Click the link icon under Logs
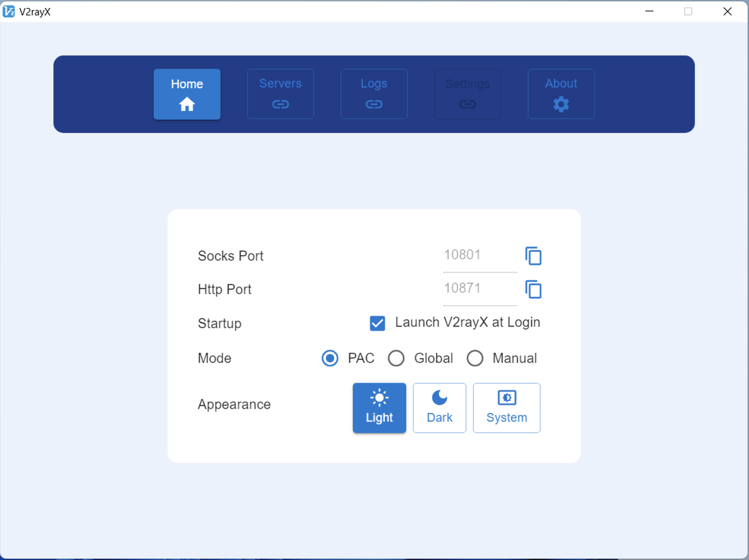Screen dimensions: 749x560 coord(374,104)
